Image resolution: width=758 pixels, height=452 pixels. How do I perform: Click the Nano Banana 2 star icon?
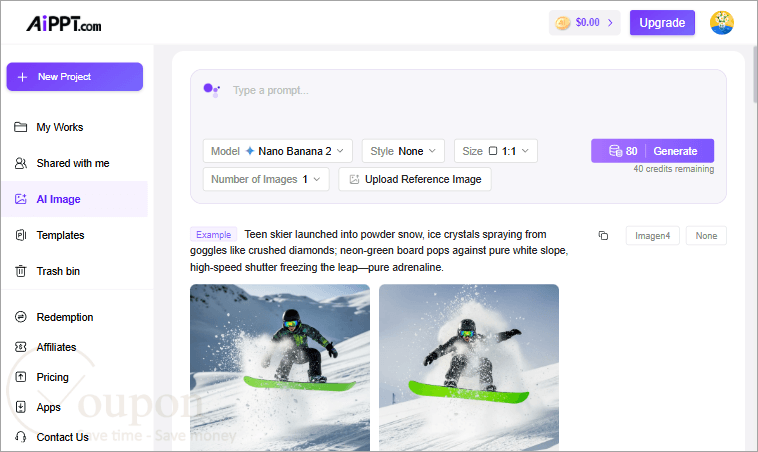pos(250,151)
